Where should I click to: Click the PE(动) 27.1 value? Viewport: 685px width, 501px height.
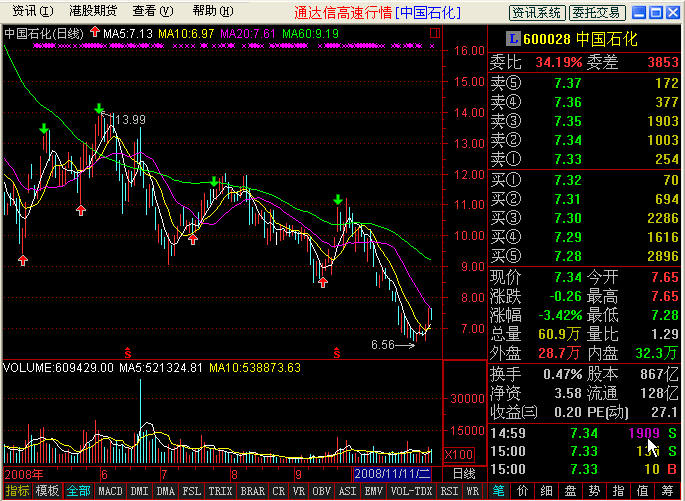point(663,412)
